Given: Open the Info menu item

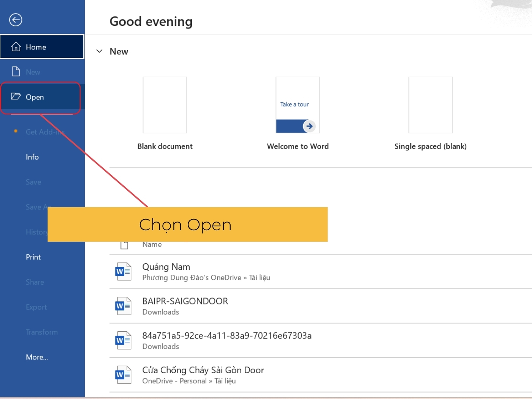Looking at the screenshot, I should (32, 157).
